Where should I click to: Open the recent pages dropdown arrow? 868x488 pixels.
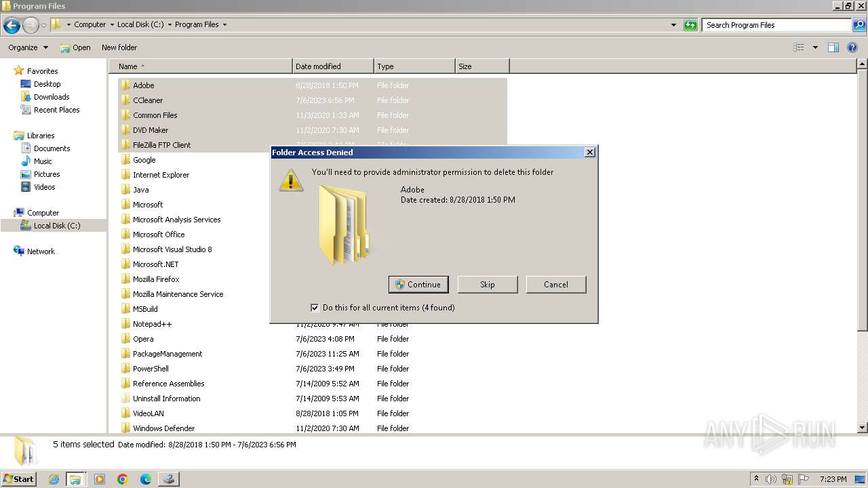(x=43, y=26)
